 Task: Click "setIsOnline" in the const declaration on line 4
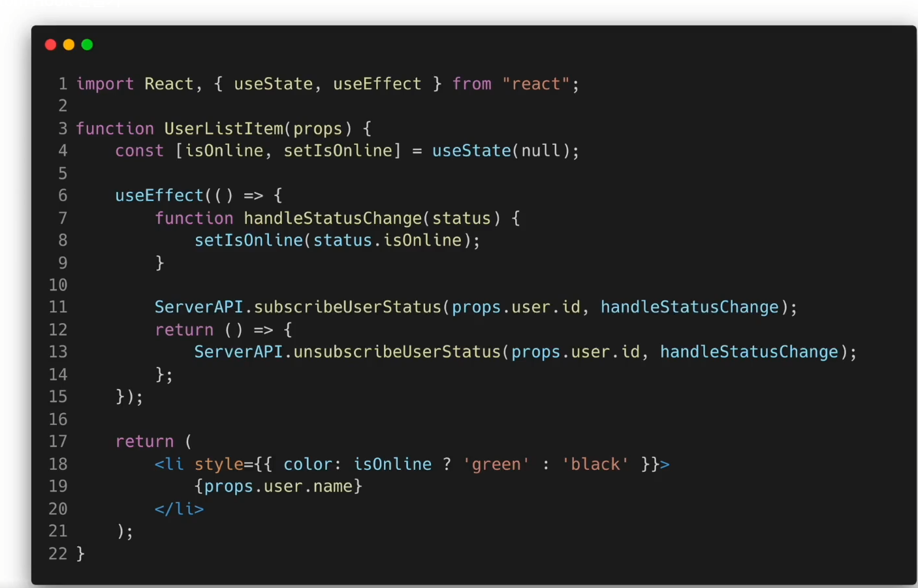[x=338, y=151]
